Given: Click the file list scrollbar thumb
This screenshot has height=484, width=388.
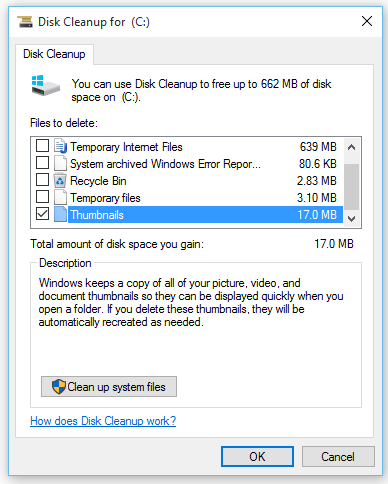Looking at the screenshot, I should click(x=351, y=187).
